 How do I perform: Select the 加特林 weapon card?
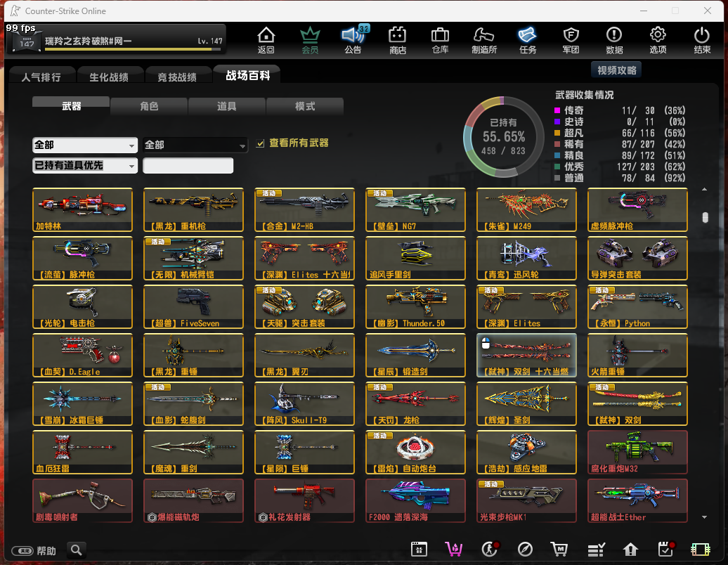click(83, 209)
